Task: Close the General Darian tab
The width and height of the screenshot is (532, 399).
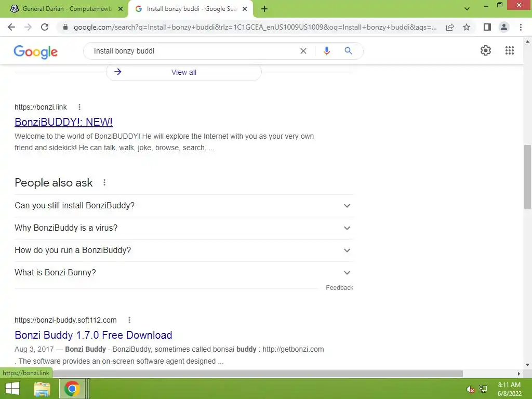Action: tap(121, 9)
